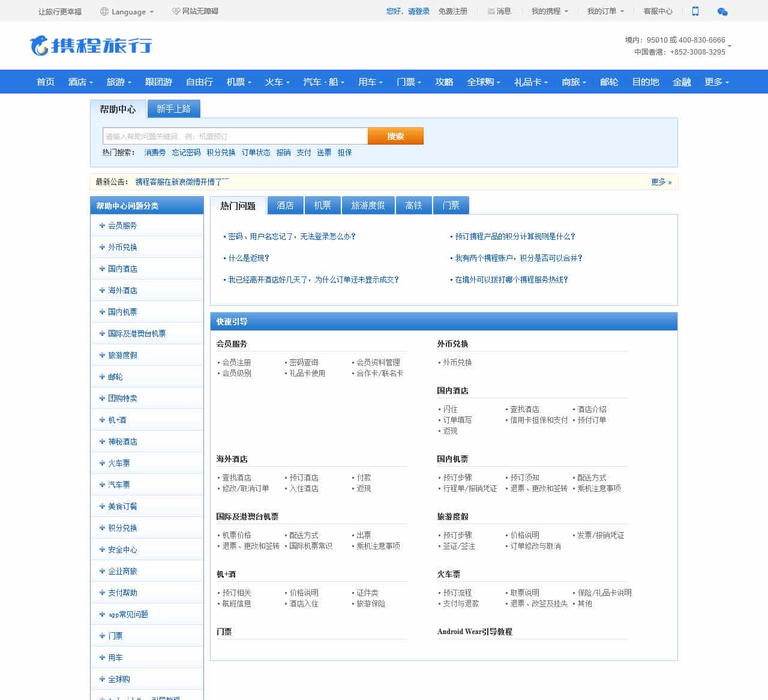Image resolution: width=768 pixels, height=700 pixels.
Task: Select the 机票 questions tab
Action: pos(322,205)
